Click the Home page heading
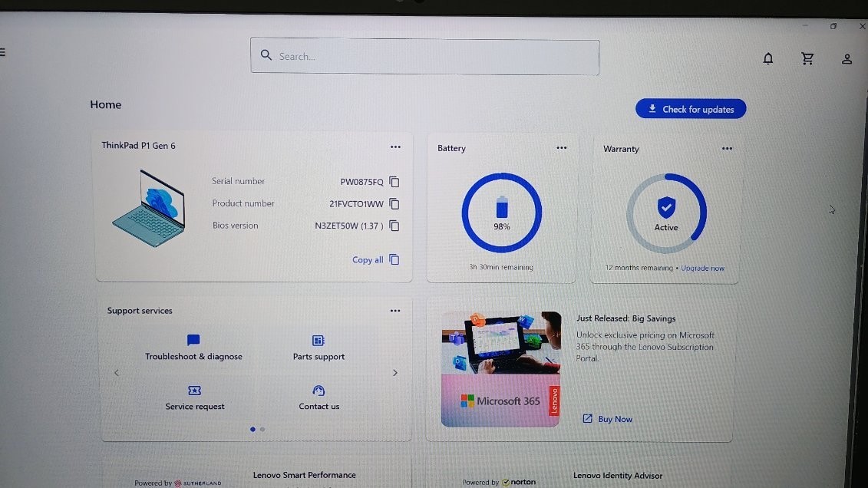Screen dimensions: 868x488 [x=106, y=104]
